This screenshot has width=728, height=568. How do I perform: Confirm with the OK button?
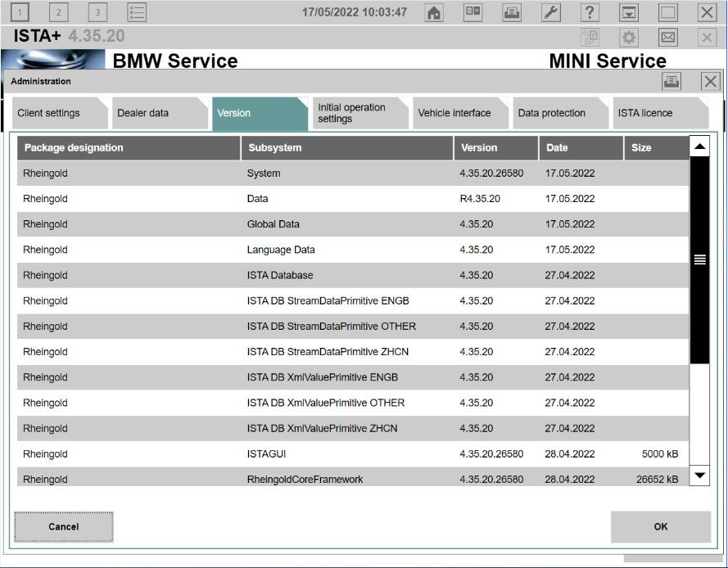[661, 527]
